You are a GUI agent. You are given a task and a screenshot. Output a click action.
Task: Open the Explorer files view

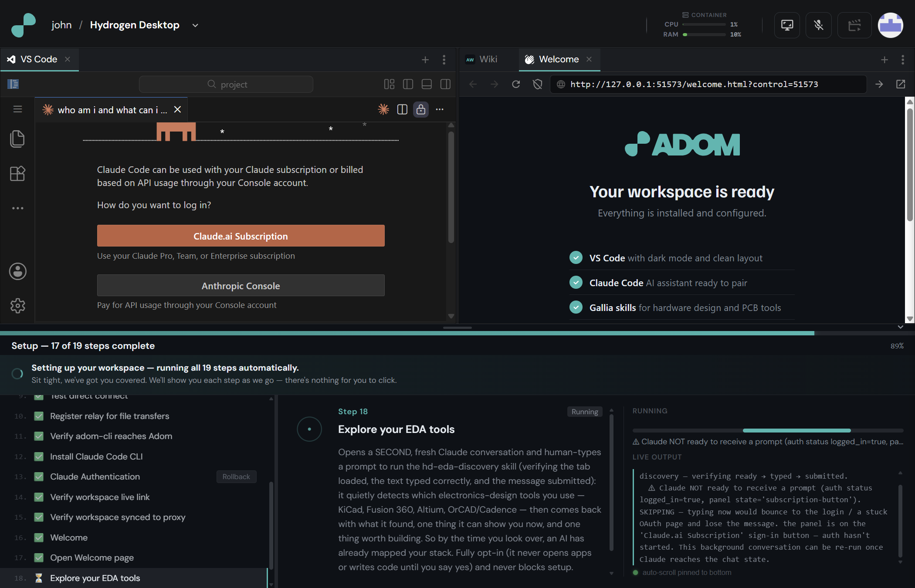[x=17, y=139]
